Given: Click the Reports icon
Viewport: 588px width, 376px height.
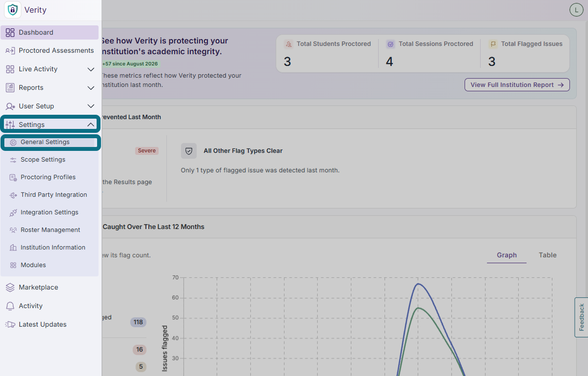Looking at the screenshot, I should pos(10,88).
